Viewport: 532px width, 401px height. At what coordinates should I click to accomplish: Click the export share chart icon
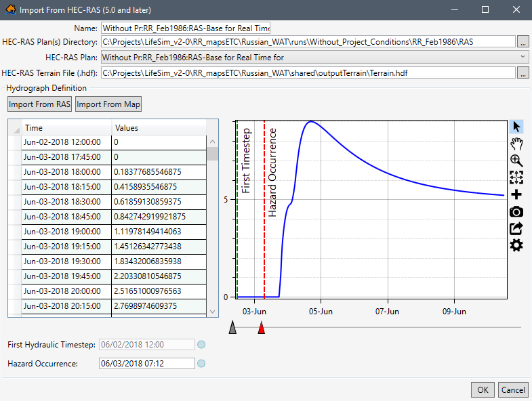pyautogui.click(x=516, y=228)
